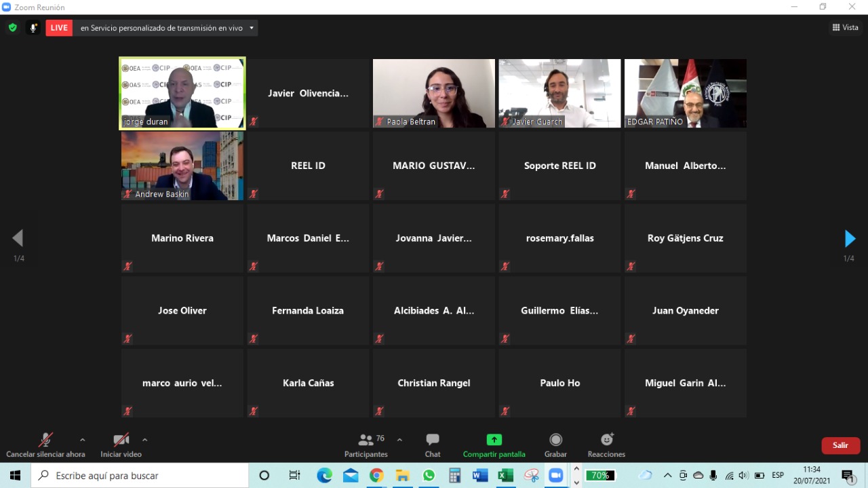This screenshot has height=488, width=868.
Task: Click the Guillermo Elías participant tile
Action: click(559, 310)
